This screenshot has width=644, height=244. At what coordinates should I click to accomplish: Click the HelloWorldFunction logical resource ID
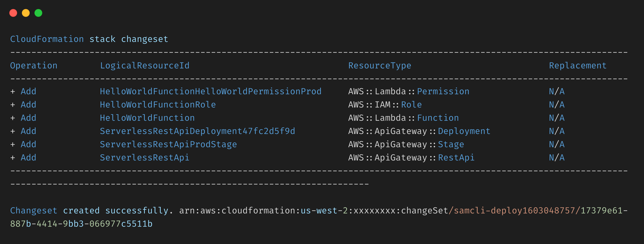tap(147, 118)
